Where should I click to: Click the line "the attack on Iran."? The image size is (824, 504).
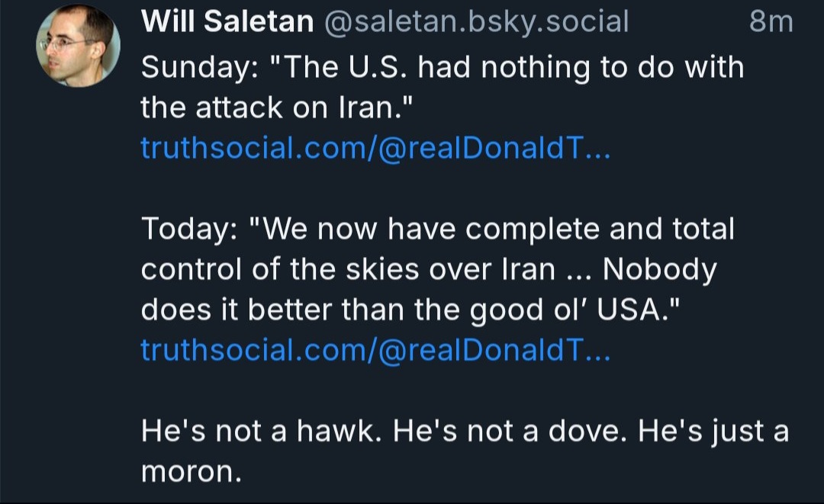(277, 108)
